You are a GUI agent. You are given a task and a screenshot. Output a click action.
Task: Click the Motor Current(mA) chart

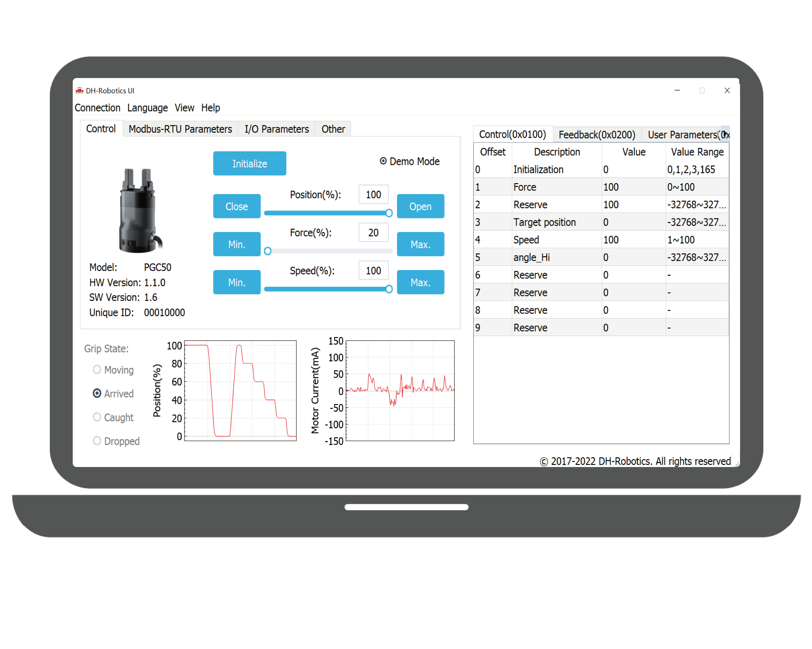pyautogui.click(x=400, y=391)
